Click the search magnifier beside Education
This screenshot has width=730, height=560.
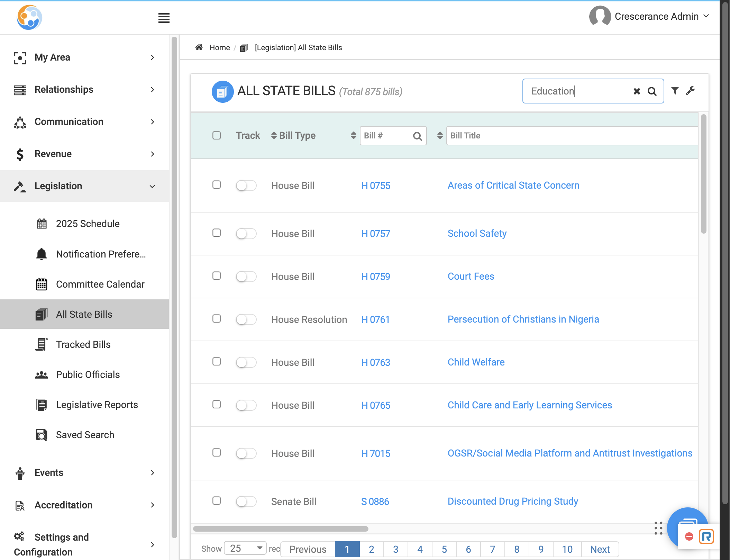[652, 91]
